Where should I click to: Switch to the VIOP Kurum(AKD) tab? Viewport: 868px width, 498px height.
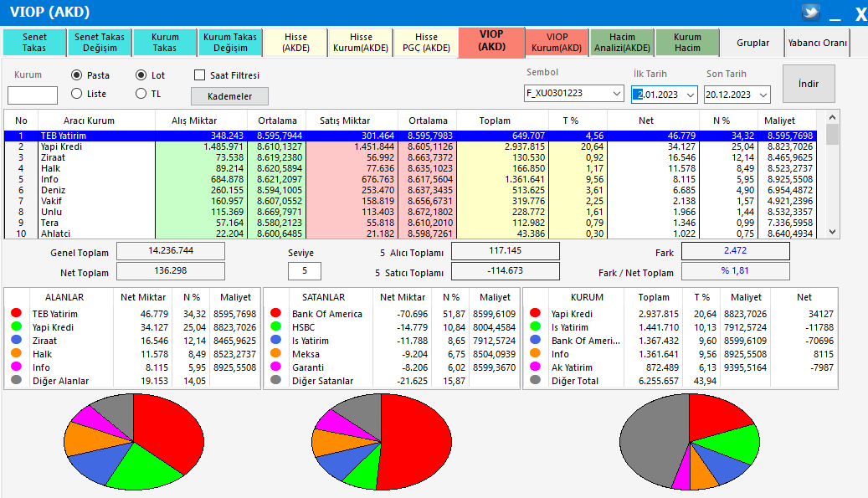coord(557,43)
